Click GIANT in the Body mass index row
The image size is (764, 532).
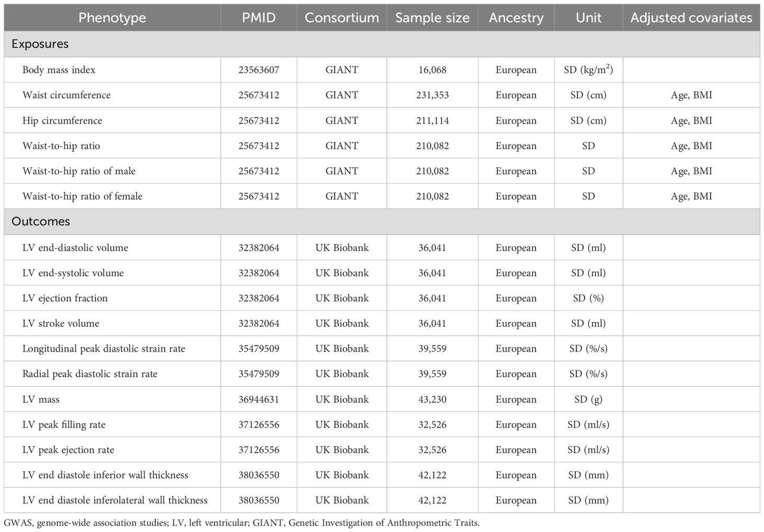342,70
